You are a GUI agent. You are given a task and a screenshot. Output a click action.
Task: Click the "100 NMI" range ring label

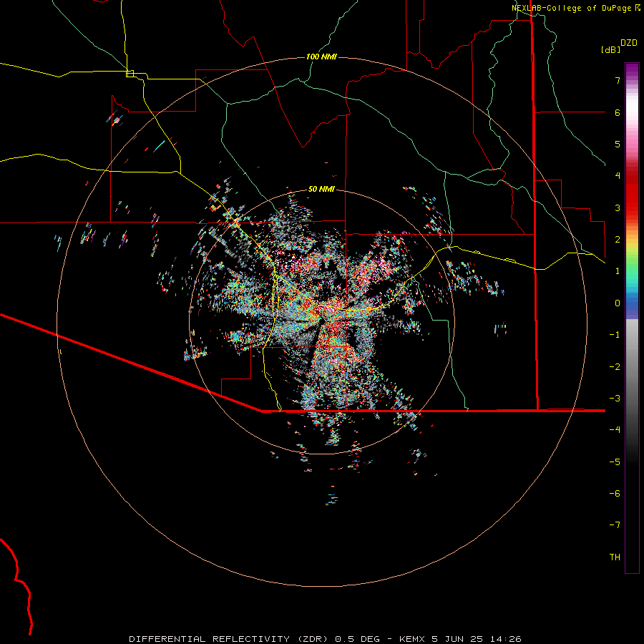321,57
